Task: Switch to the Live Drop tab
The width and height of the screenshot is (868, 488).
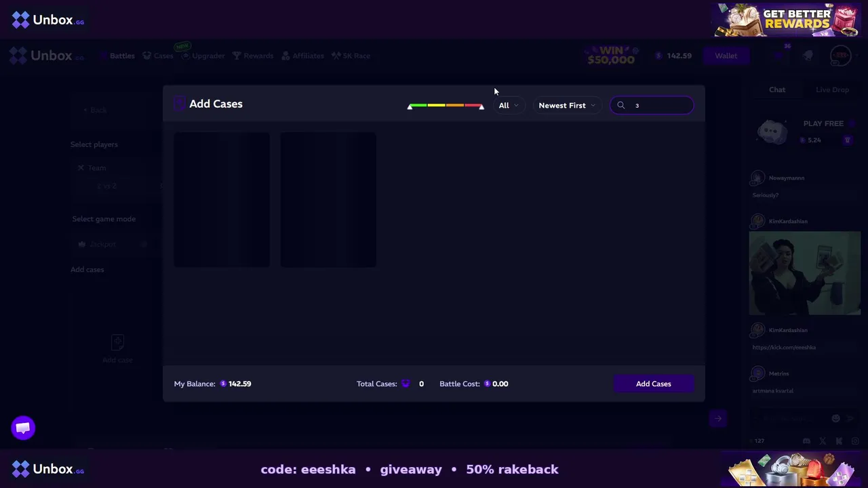Action: (832, 89)
